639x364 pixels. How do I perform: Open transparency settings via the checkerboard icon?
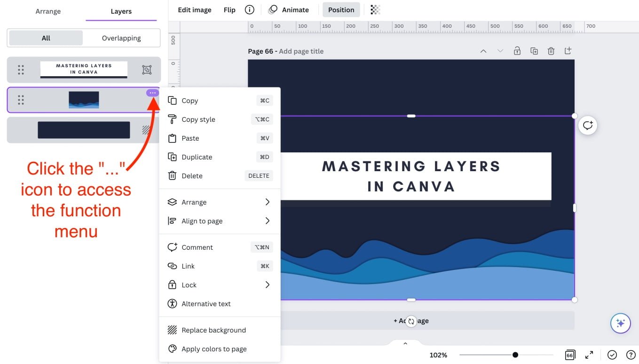(x=375, y=9)
